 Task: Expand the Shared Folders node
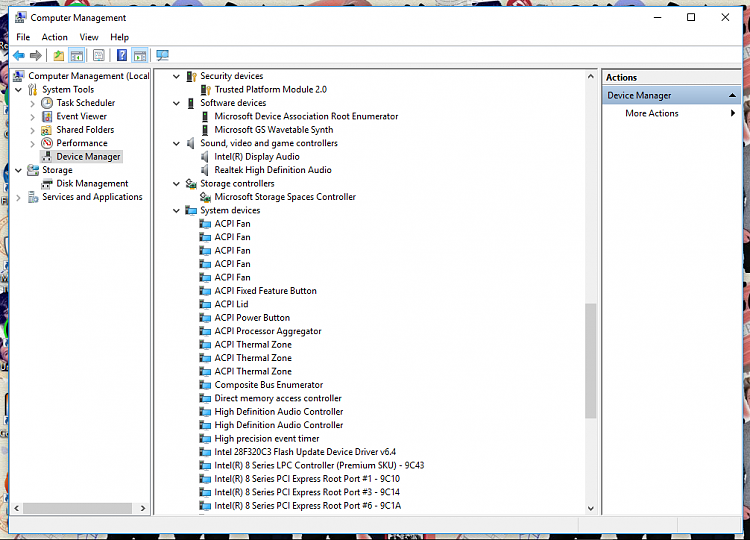[x=33, y=130]
